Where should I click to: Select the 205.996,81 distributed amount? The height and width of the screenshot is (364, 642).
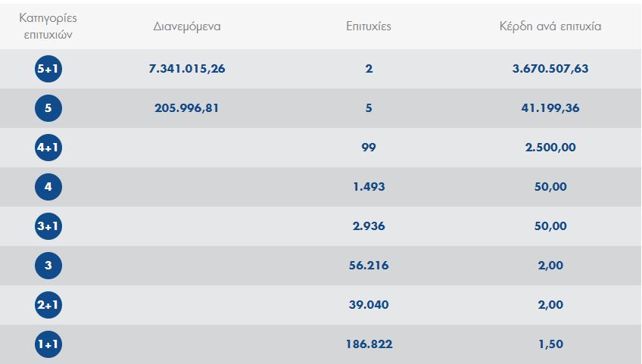coord(187,108)
